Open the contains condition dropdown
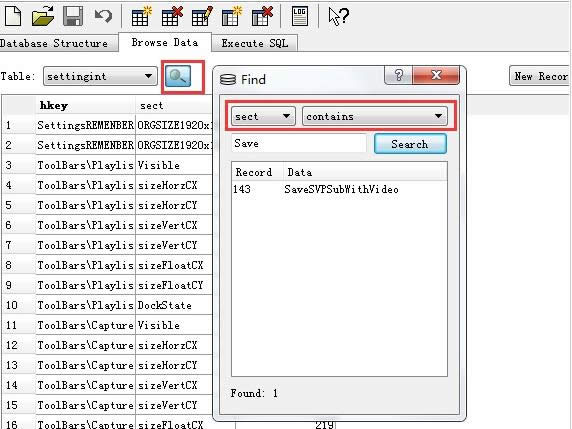Screen dimensions: 572x429 pos(375,116)
